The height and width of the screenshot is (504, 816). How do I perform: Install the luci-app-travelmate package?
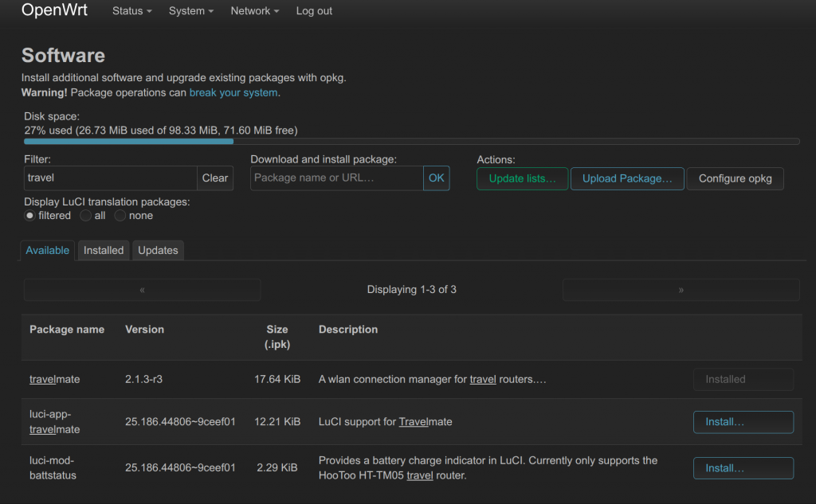(x=743, y=422)
